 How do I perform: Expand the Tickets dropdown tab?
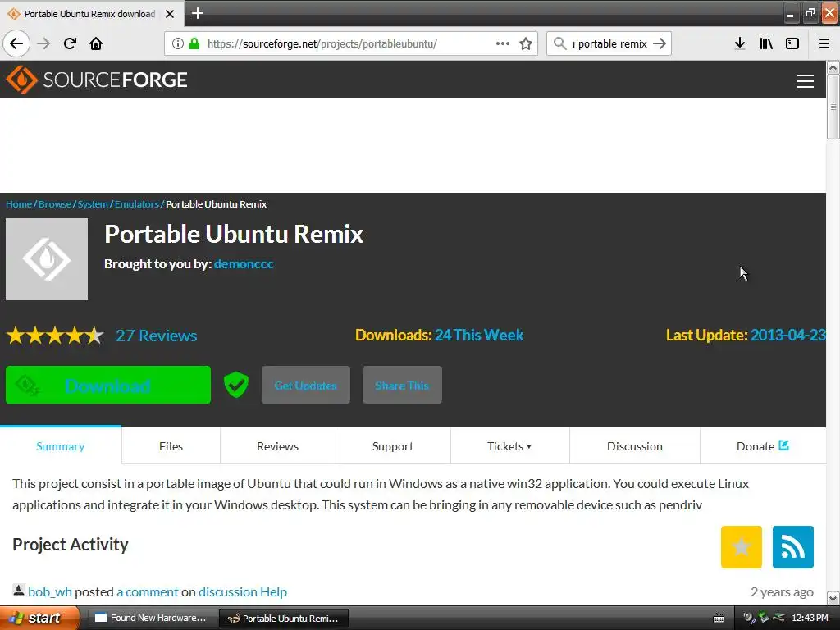click(509, 446)
